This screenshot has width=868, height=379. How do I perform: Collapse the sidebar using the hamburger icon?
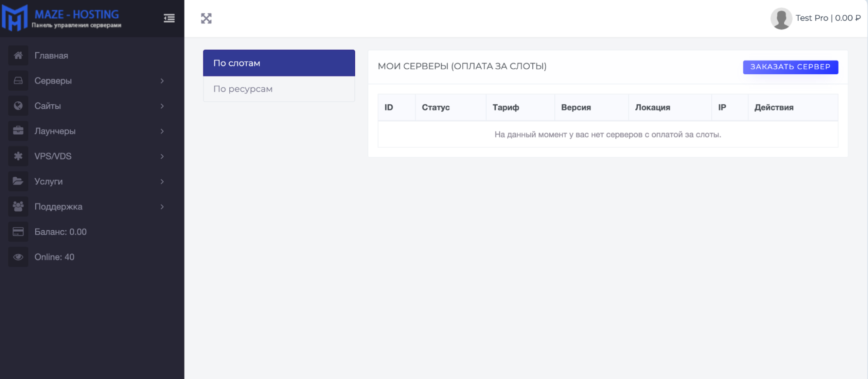click(x=169, y=18)
